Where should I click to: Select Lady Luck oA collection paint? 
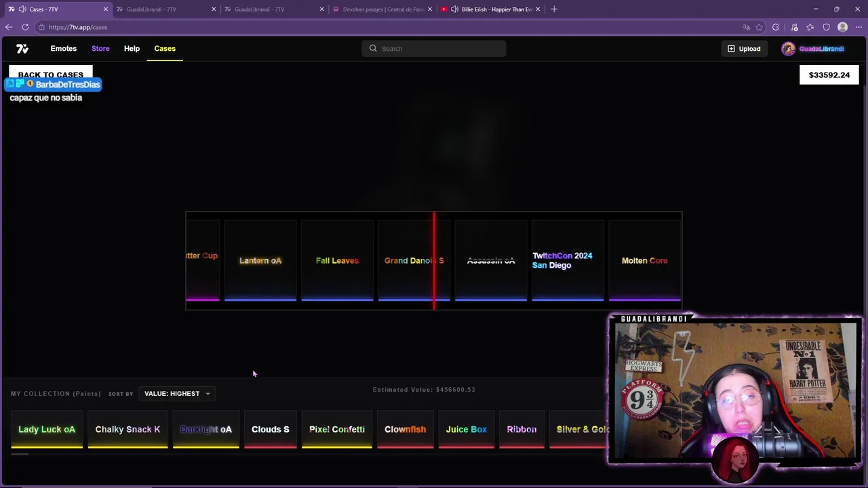pos(47,430)
